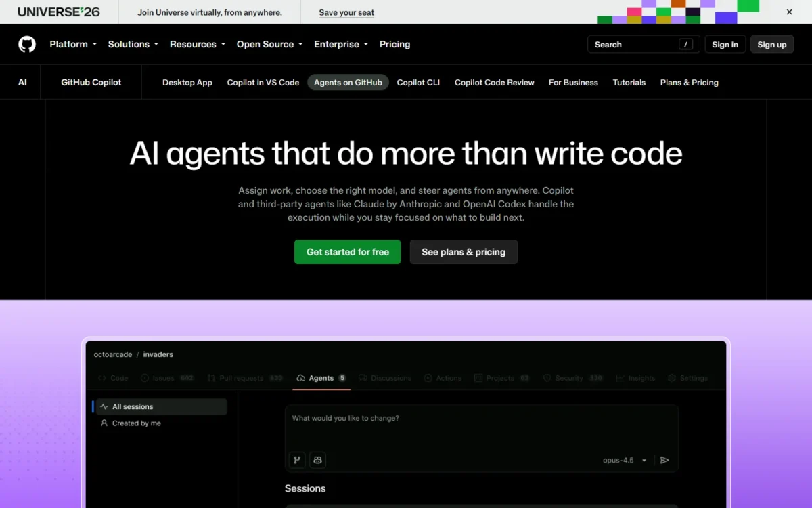Click the branch selector icon in prompt box
812x508 pixels.
tap(296, 460)
